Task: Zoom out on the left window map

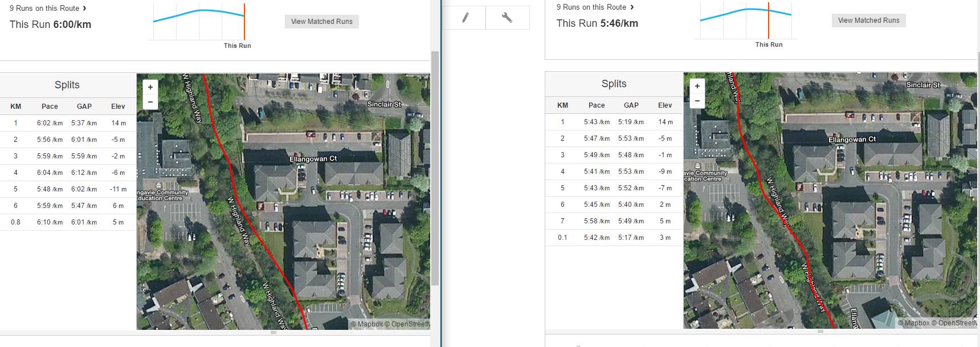Action: [x=150, y=102]
